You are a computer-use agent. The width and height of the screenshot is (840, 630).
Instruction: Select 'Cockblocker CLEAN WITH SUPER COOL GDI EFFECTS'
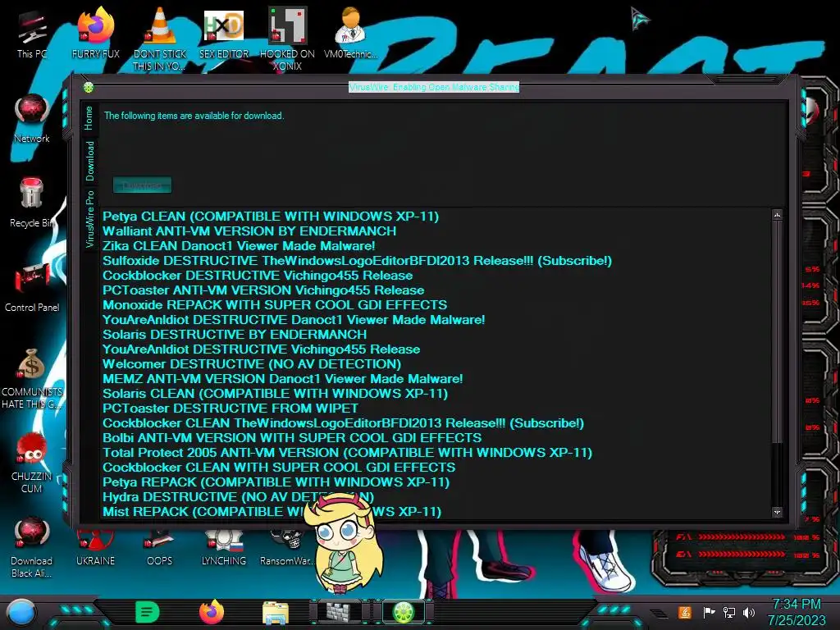tap(279, 467)
